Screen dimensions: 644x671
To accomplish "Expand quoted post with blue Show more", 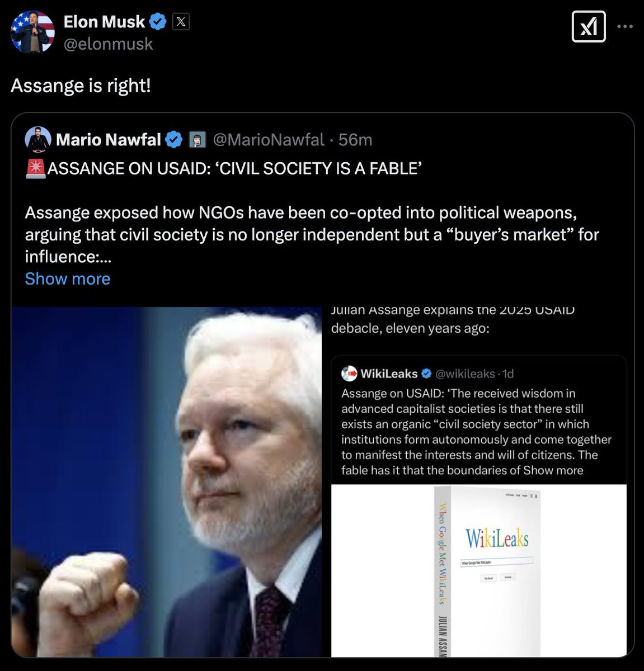I will (x=68, y=278).
